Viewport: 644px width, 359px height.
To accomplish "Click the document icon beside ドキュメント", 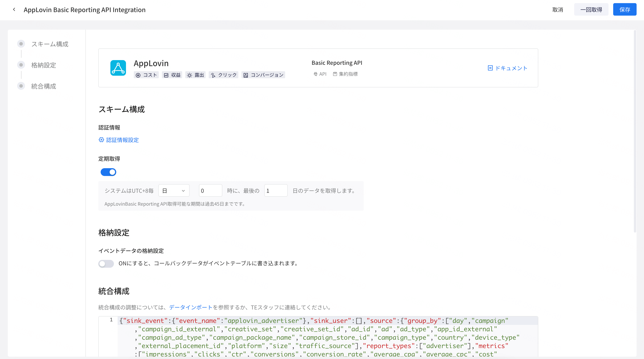I will pos(490,68).
